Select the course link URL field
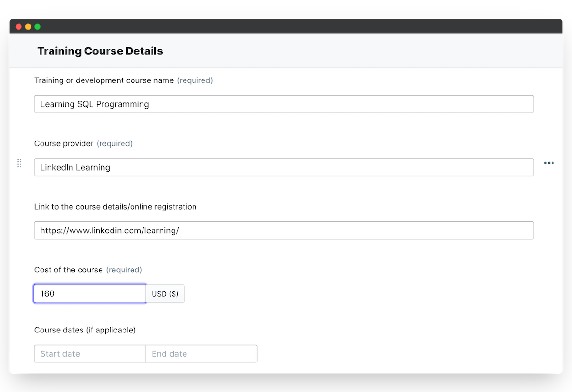Viewport: 572px width, 392px height. point(284,231)
